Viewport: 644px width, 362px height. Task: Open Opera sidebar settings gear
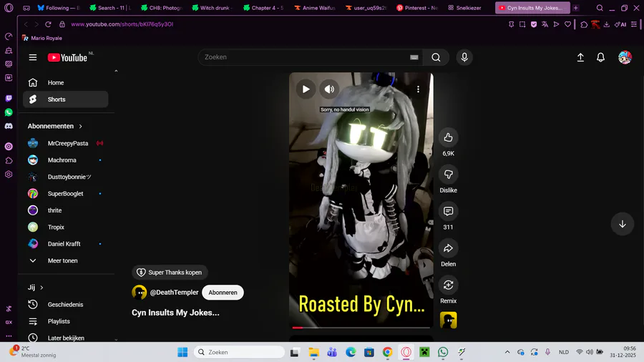9,175
